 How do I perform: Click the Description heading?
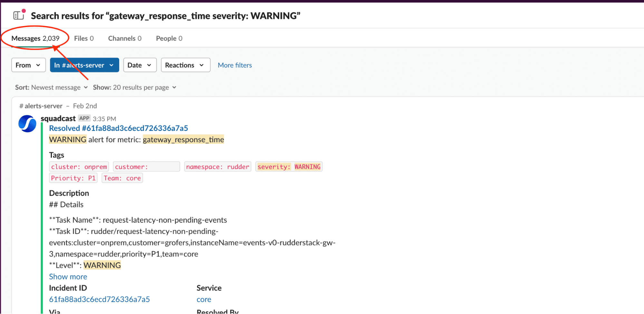coord(69,193)
